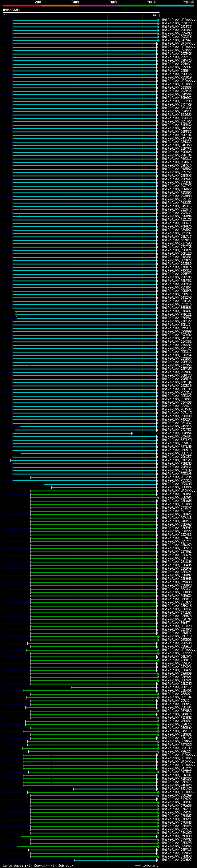The width and height of the screenshot is (197, 868).
Task: Select label UniRef100_A7QPB7
Action: pyautogui.click(x=177, y=318)
